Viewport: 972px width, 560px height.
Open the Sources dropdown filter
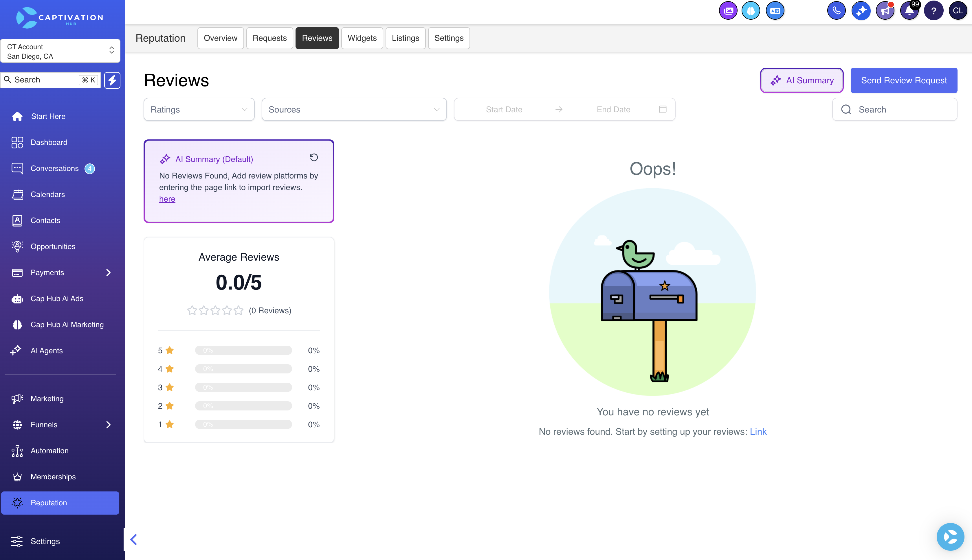[354, 109]
